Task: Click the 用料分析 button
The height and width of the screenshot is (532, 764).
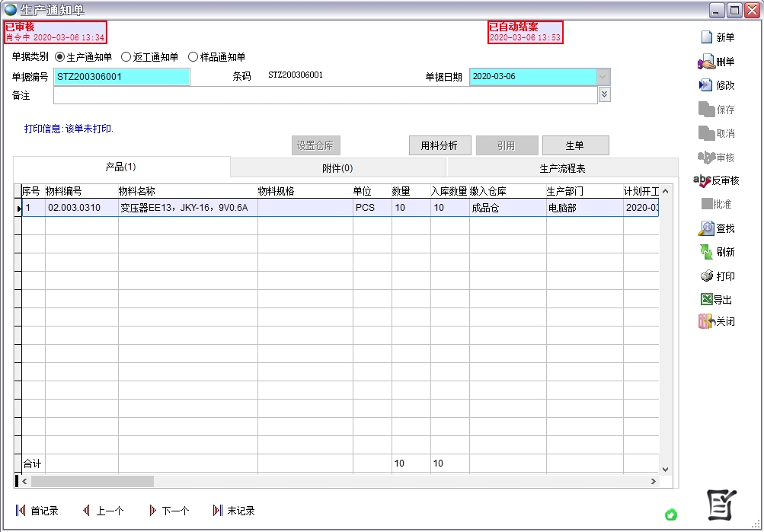Action: 440,145
